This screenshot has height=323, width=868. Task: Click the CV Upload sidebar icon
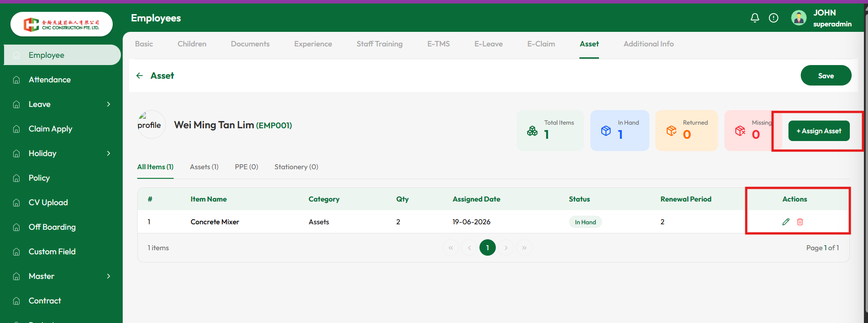coord(16,202)
